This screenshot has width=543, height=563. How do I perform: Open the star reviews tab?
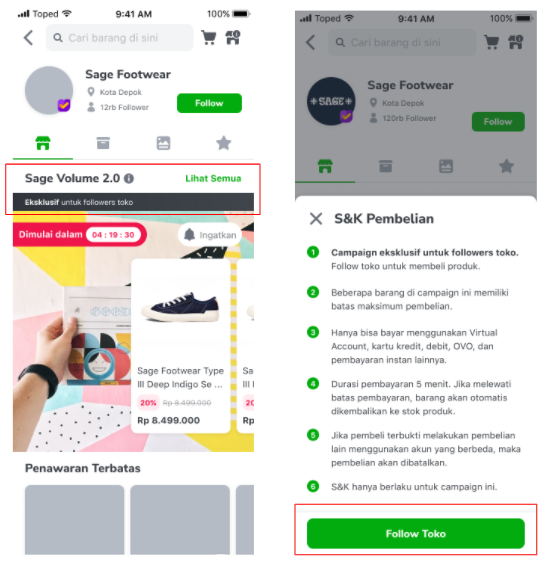(x=223, y=143)
